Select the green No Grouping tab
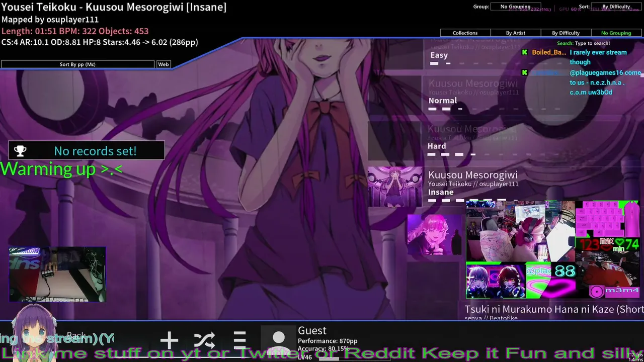The width and height of the screenshot is (644, 362). point(616,33)
